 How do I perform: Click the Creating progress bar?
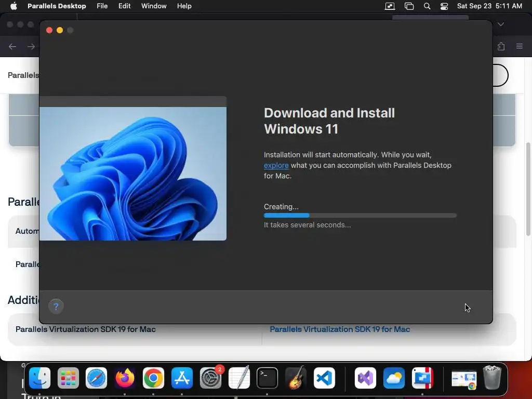point(361,216)
